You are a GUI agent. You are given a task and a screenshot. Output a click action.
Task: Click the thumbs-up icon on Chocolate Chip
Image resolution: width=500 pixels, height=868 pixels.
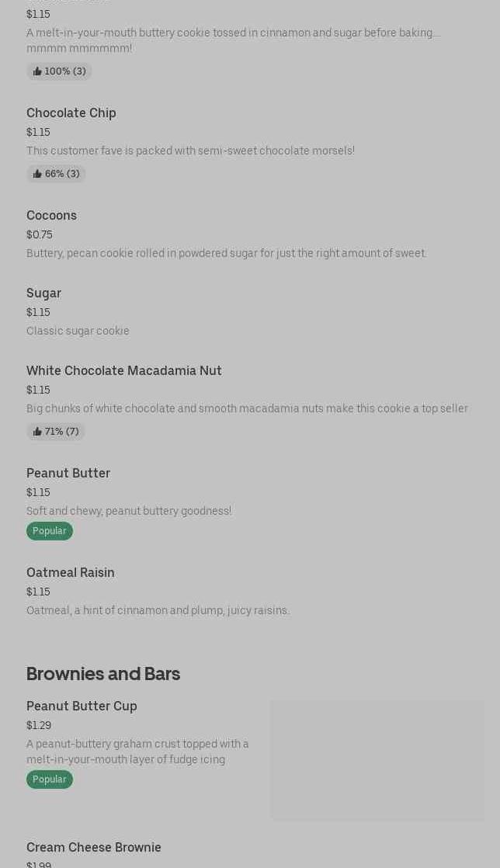[37, 174]
